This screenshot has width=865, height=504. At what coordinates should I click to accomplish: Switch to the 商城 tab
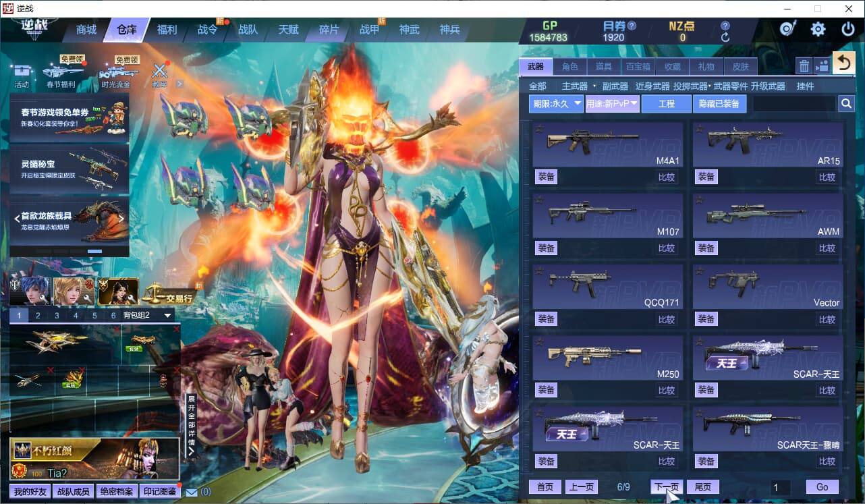(x=86, y=30)
